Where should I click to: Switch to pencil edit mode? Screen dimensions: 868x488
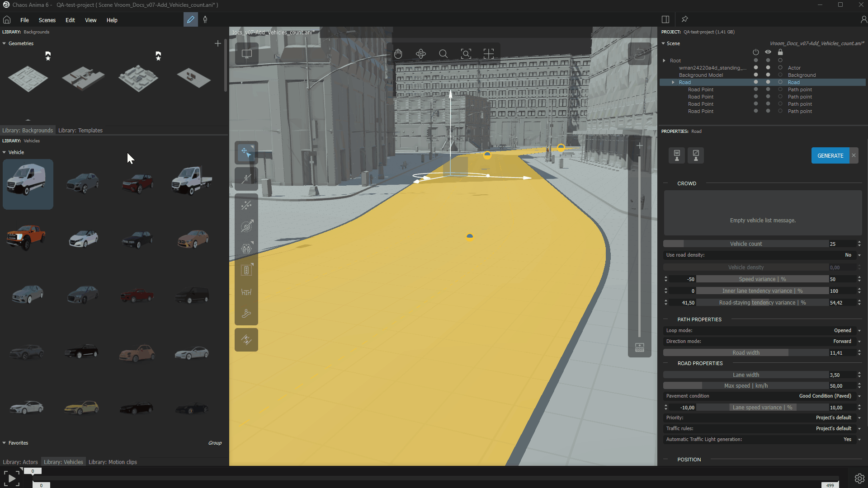(x=191, y=19)
